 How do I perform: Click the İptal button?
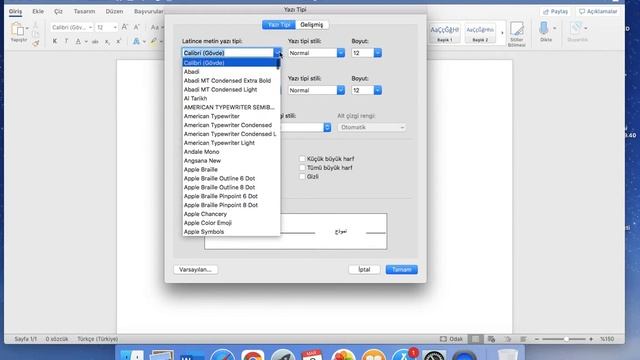click(364, 269)
